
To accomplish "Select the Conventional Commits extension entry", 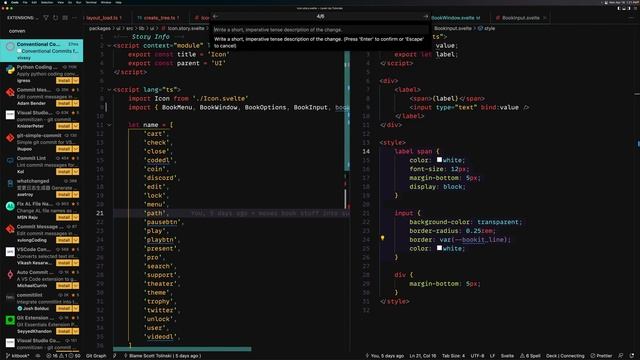I will point(42,51).
